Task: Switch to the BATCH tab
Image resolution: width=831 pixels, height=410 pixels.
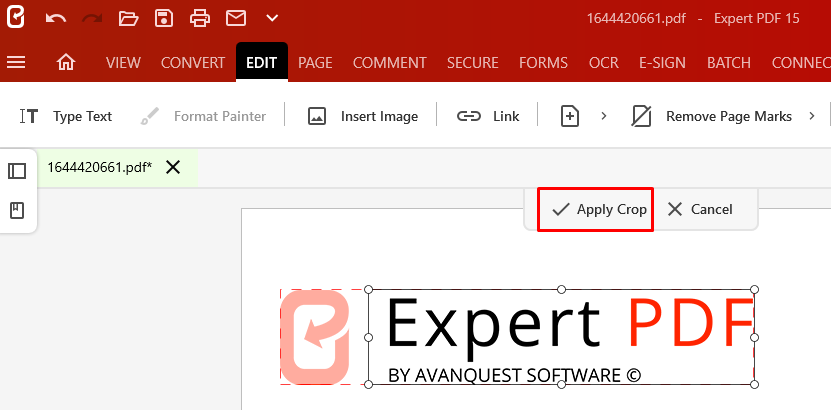Action: click(x=729, y=63)
